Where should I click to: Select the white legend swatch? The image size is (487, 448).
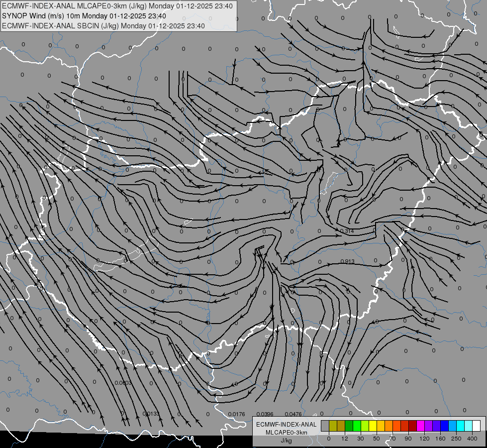click(x=477, y=426)
